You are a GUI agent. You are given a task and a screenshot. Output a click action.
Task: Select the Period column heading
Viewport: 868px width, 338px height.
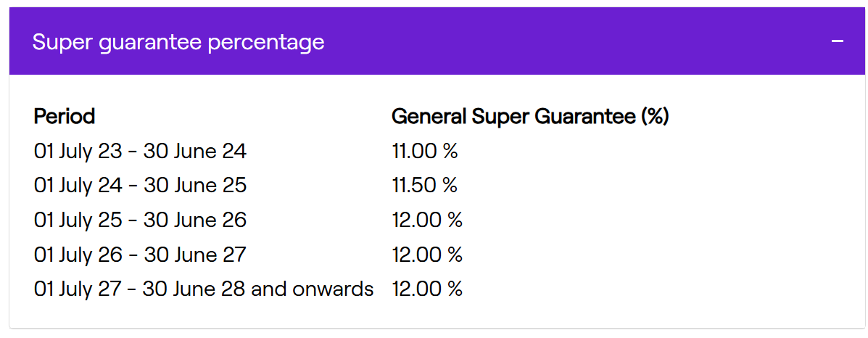pos(65,116)
